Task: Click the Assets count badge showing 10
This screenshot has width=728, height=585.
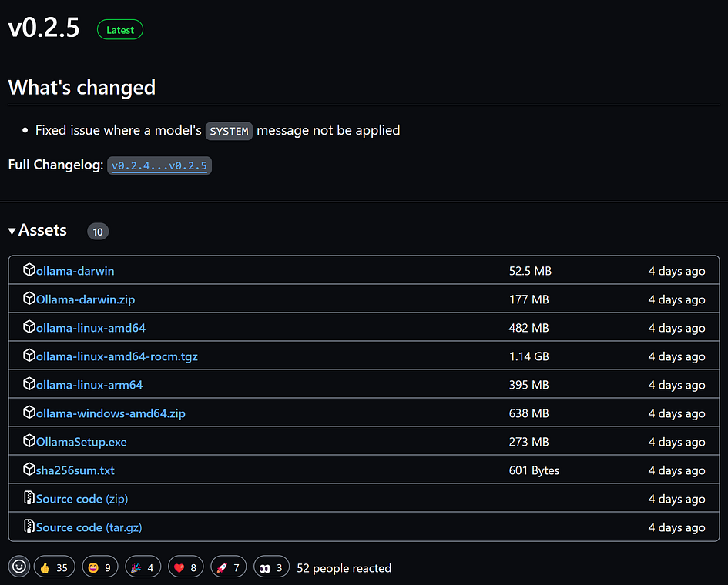Action: 98,232
